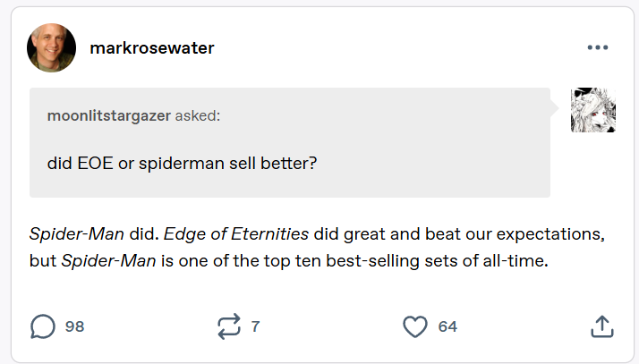Open markrosewater's profile avatar photo
The width and height of the screenshot is (639, 364).
51,47
